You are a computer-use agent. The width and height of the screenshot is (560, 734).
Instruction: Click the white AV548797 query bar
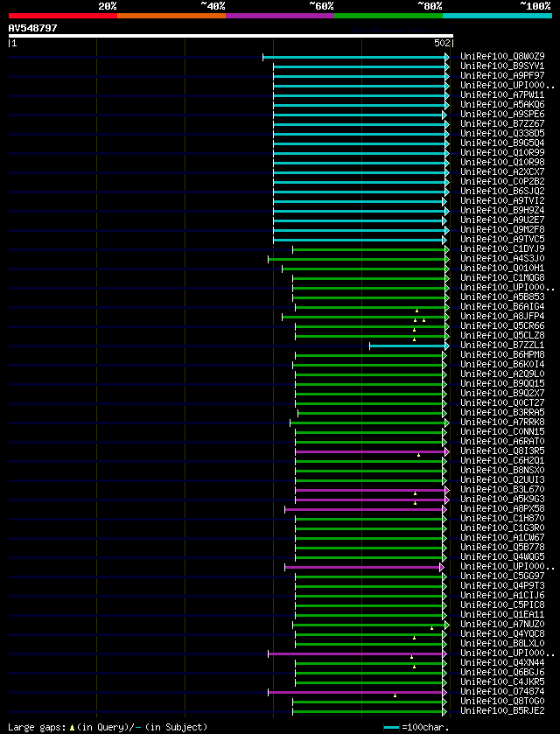(x=231, y=36)
